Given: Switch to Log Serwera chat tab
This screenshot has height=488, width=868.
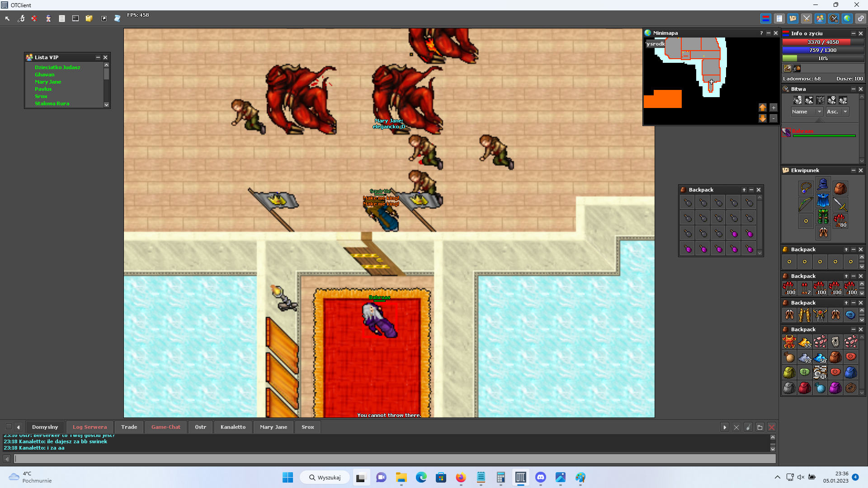Looking at the screenshot, I should tap(90, 427).
